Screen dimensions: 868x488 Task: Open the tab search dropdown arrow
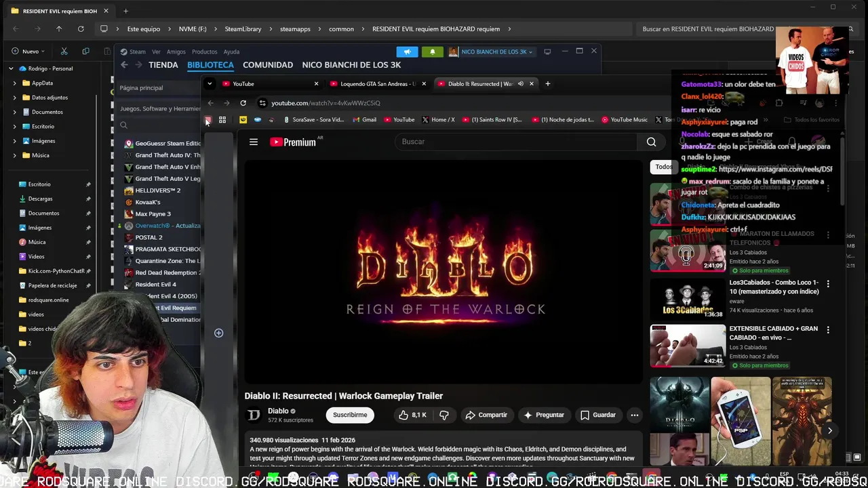coord(210,83)
